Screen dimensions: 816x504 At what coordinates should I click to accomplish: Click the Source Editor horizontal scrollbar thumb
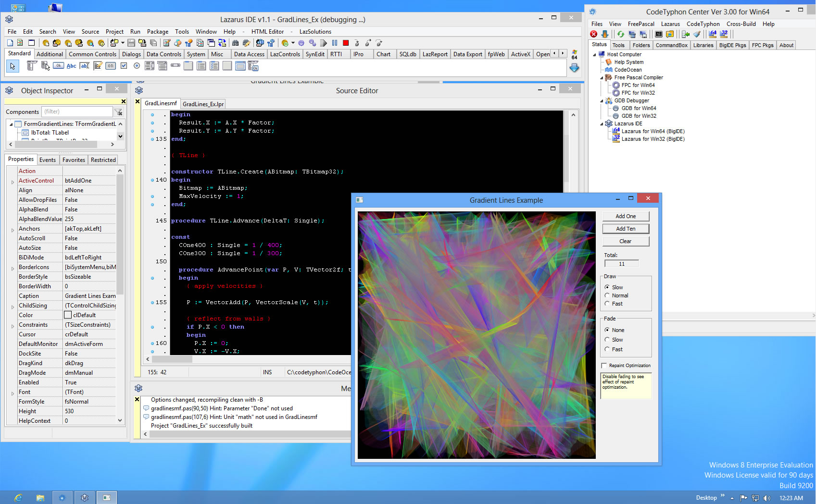(172, 359)
